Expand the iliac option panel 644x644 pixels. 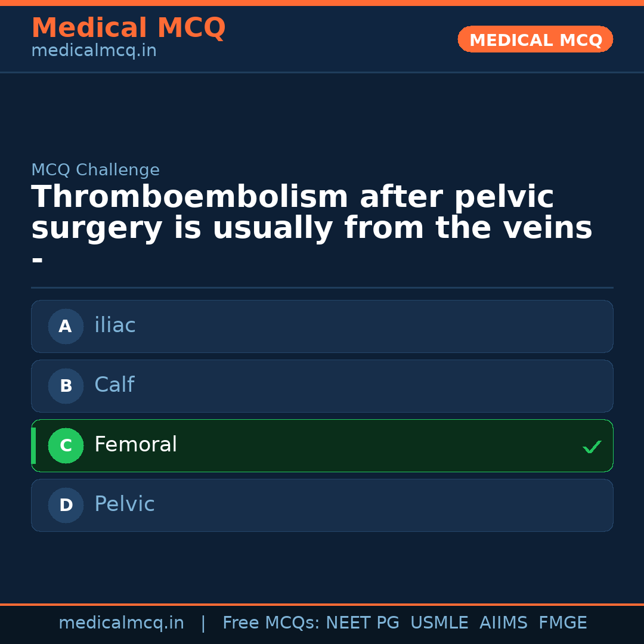point(322,326)
